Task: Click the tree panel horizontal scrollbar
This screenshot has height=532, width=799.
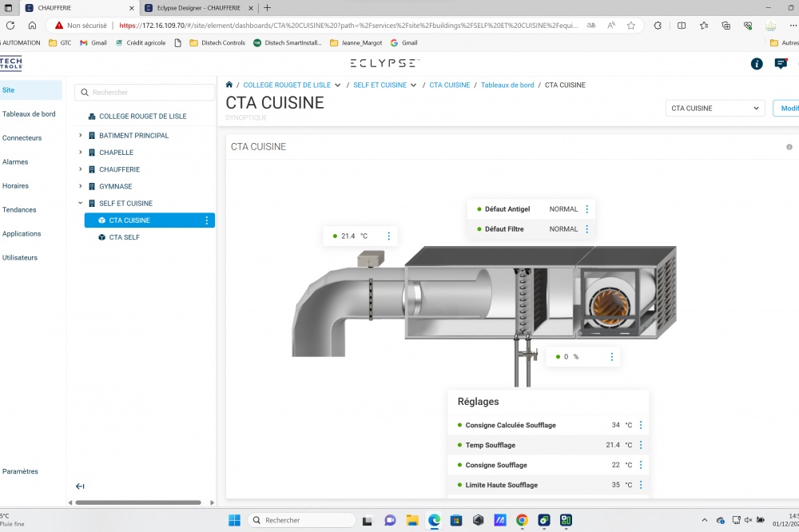Action: coord(138,502)
